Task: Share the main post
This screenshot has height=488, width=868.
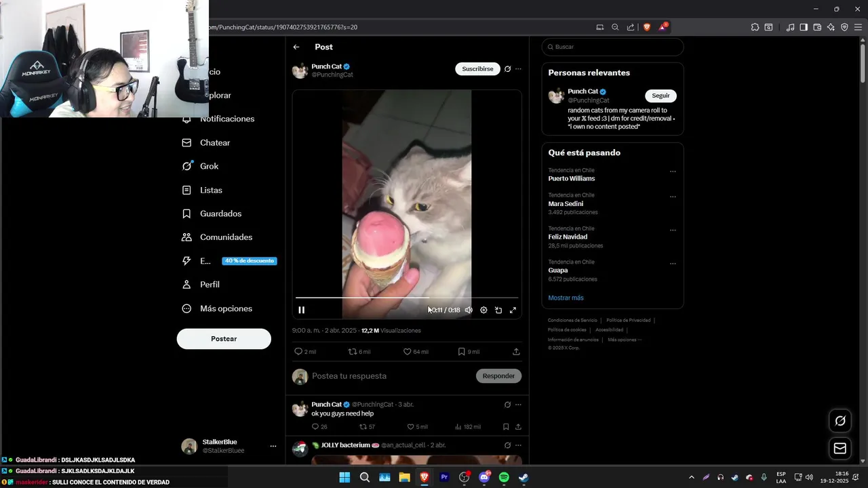Action: coord(516,352)
